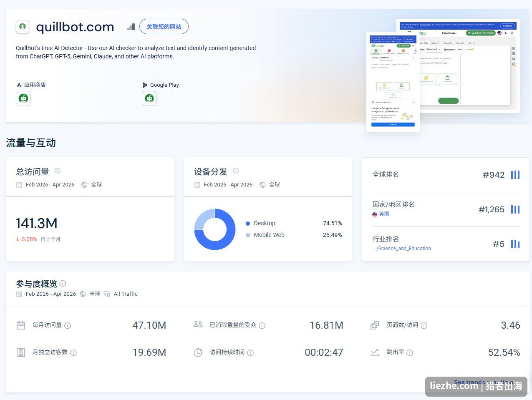This screenshot has height=400, width=532.
Task: Click the 47.10M monthly visits value
Action: [149, 325]
